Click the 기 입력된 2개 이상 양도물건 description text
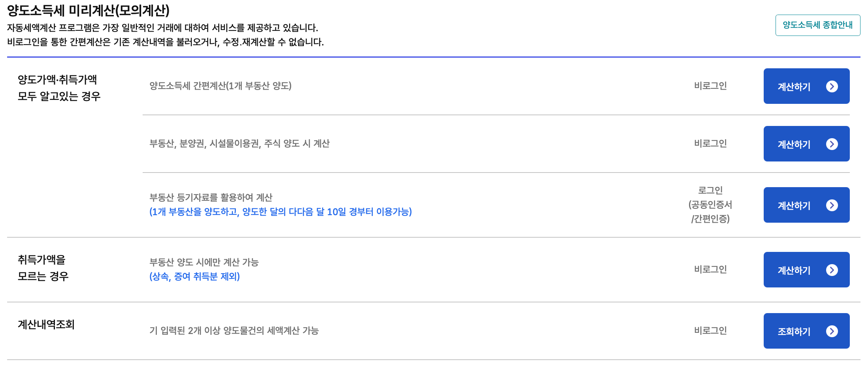 235,330
